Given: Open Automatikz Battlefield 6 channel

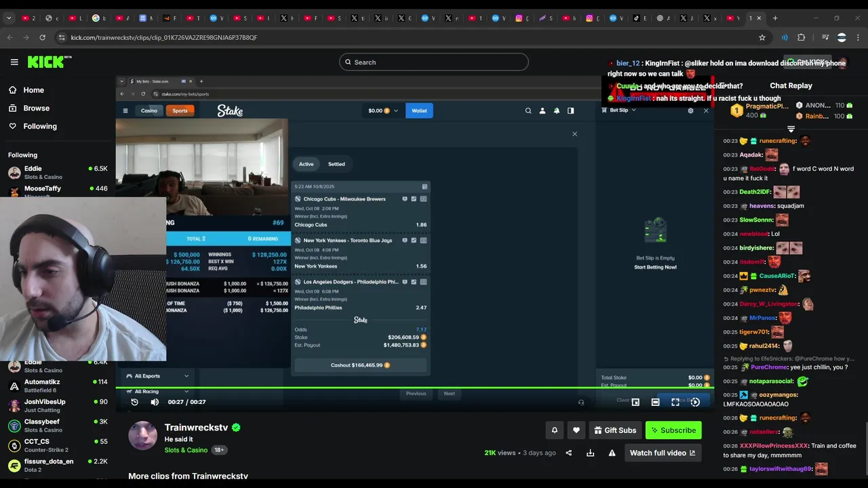Looking at the screenshot, I should tap(58, 386).
